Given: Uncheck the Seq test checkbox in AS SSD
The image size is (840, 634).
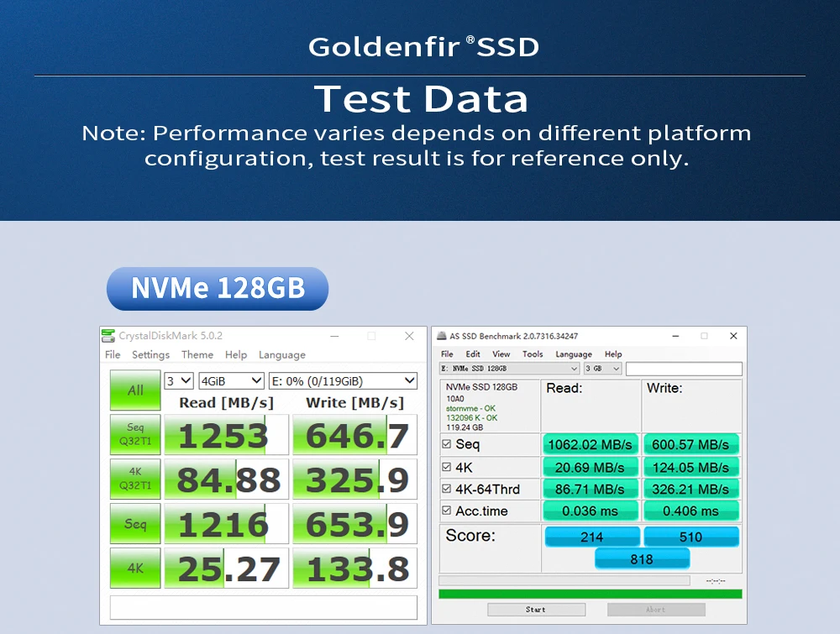Looking at the screenshot, I should point(446,444).
